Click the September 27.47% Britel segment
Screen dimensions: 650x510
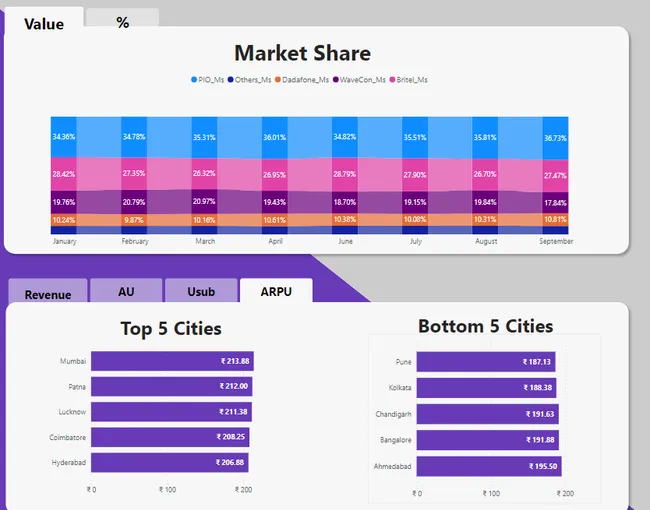coord(555,176)
